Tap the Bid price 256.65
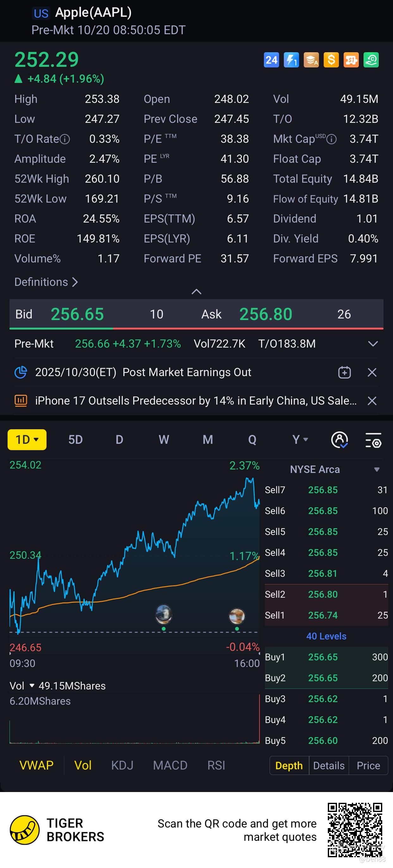The width and height of the screenshot is (393, 868). pos(77,314)
